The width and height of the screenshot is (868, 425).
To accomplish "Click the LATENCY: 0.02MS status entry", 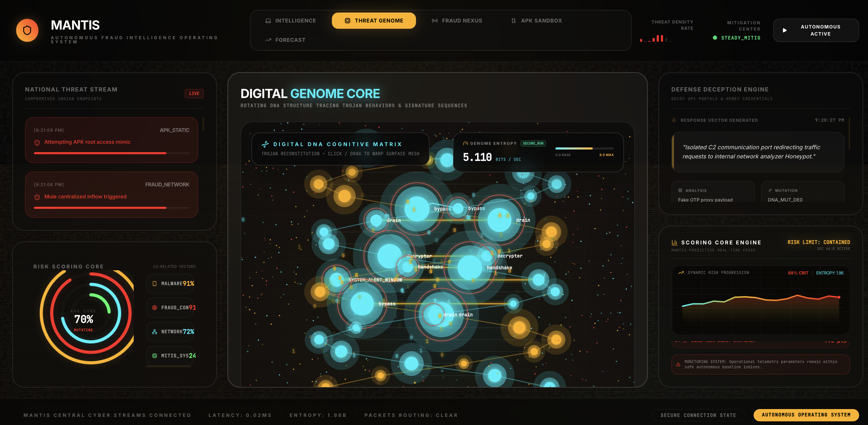I will 240,415.
